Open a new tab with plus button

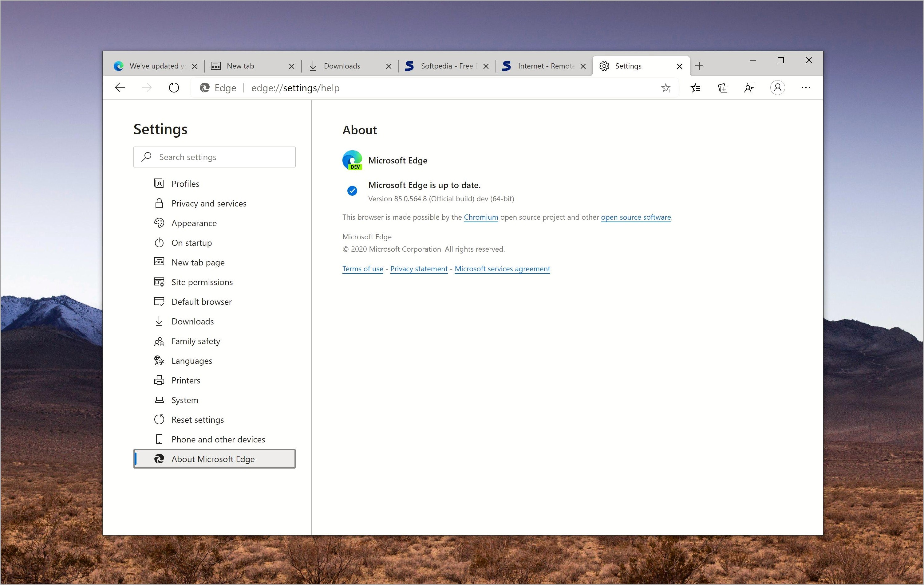click(x=699, y=66)
